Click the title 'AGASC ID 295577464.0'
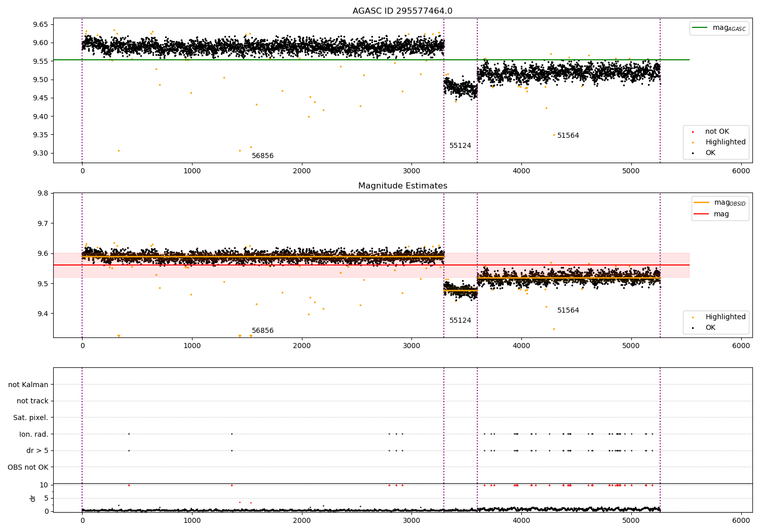Viewport: 760px width, 532px height. [402, 11]
